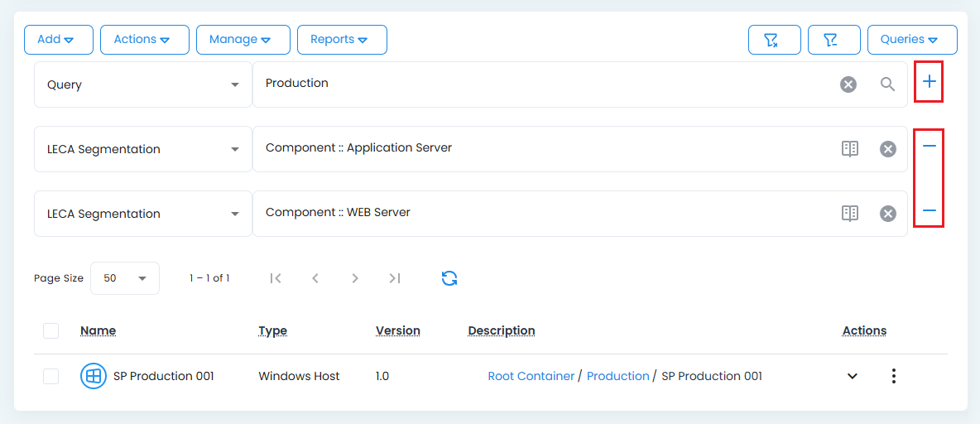Expand the SP Production 001 row chevron
Screen dimensions: 980x424
coord(852,376)
